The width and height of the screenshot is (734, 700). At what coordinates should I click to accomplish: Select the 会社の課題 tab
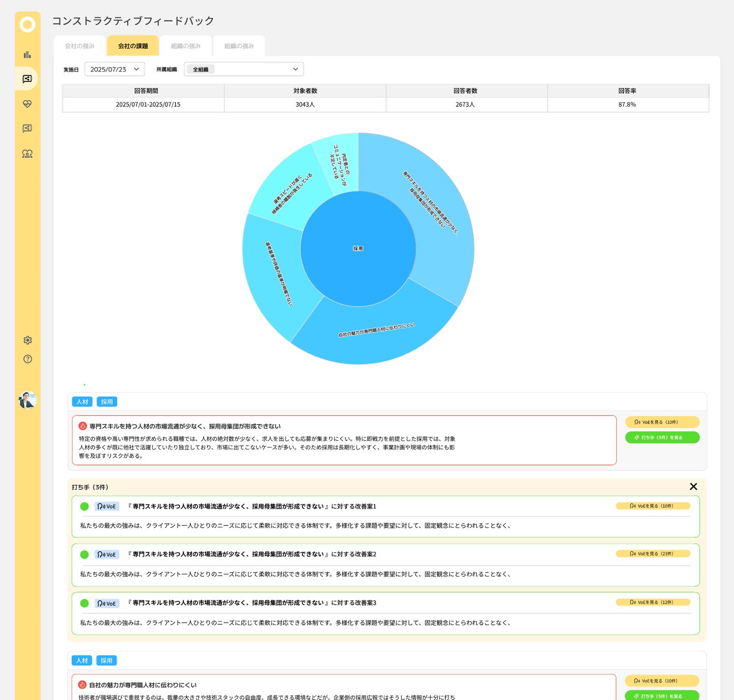point(133,46)
